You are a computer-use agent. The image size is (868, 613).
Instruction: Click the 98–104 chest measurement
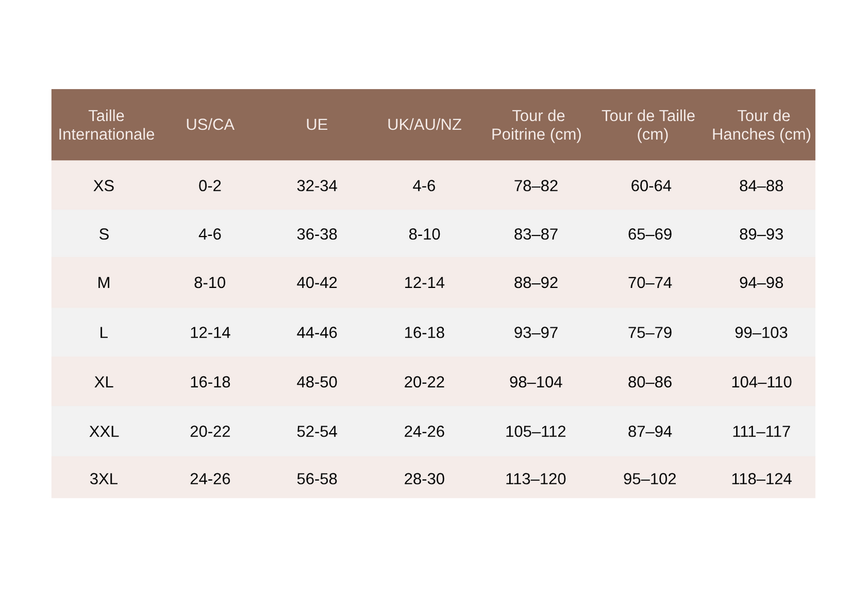(x=536, y=382)
